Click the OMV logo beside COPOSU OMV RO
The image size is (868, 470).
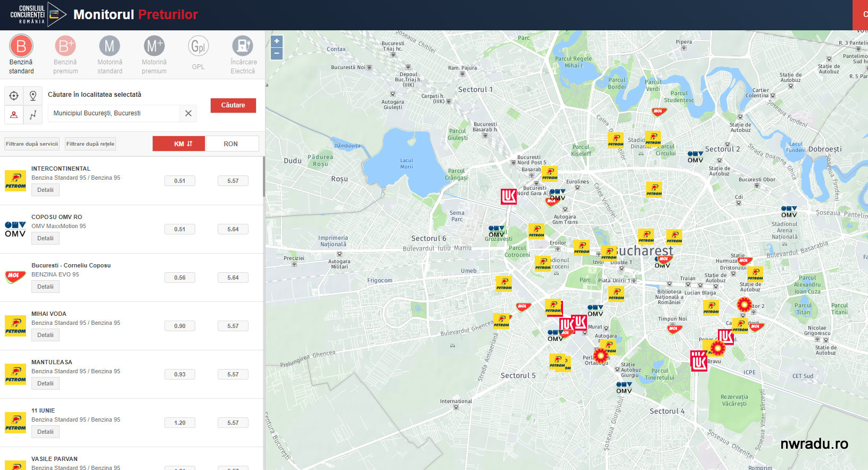[x=15, y=229]
